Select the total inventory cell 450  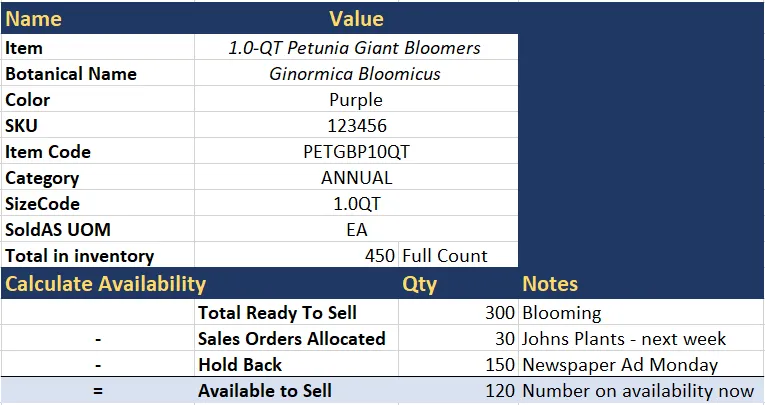(x=297, y=255)
